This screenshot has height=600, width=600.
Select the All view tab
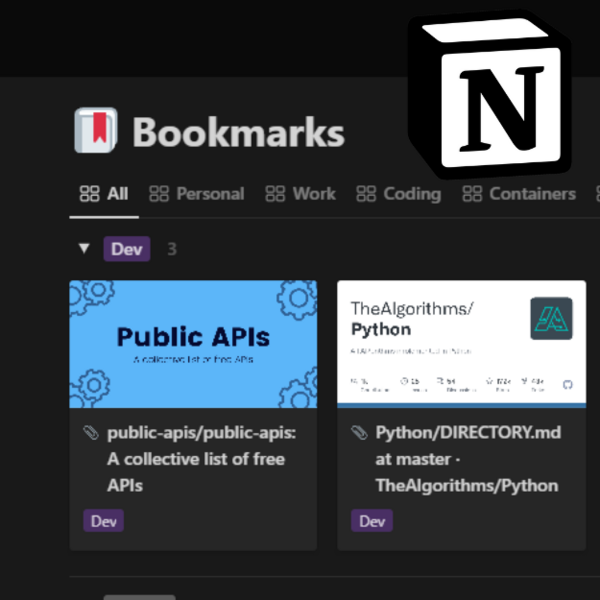[x=104, y=194]
